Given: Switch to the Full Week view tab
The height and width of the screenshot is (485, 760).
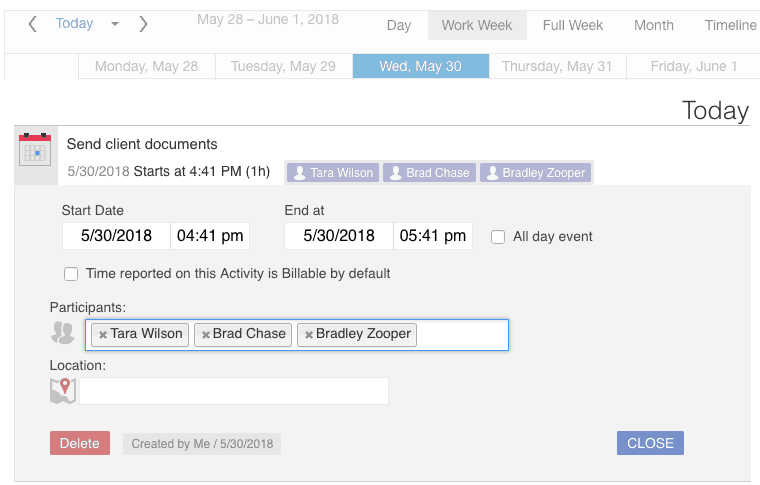Looking at the screenshot, I should [572, 25].
